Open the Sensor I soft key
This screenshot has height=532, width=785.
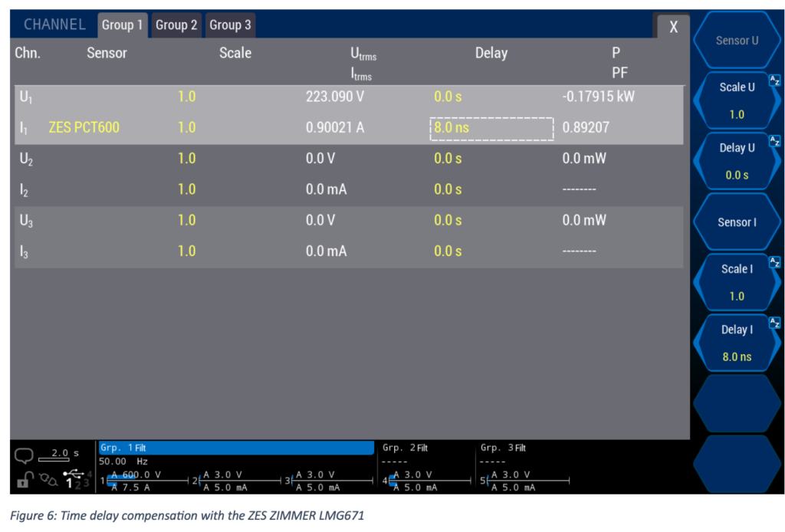[x=737, y=222]
